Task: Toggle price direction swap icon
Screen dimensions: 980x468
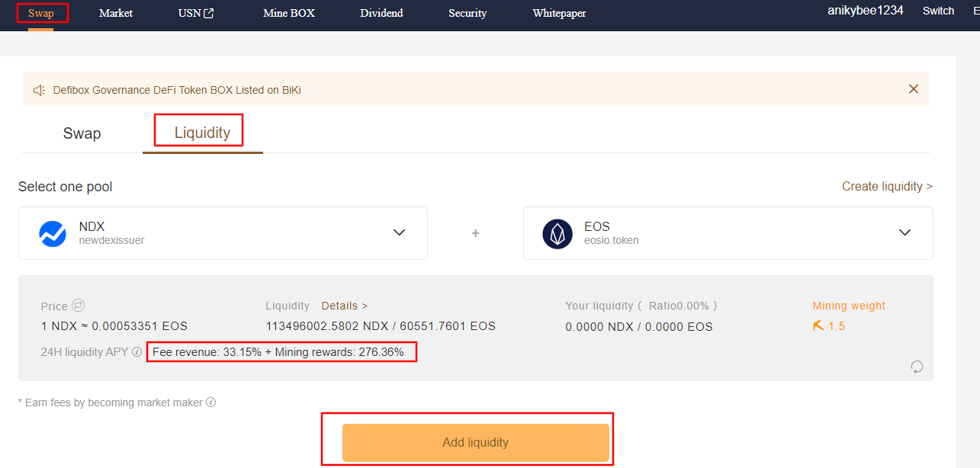Action: point(78,306)
